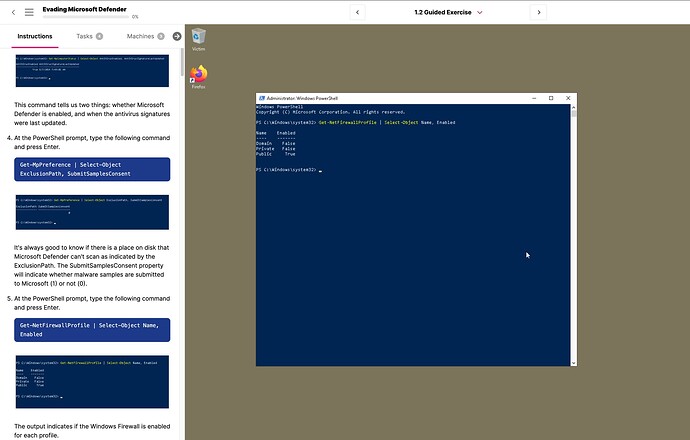Go to next exercise arrow button

539,12
